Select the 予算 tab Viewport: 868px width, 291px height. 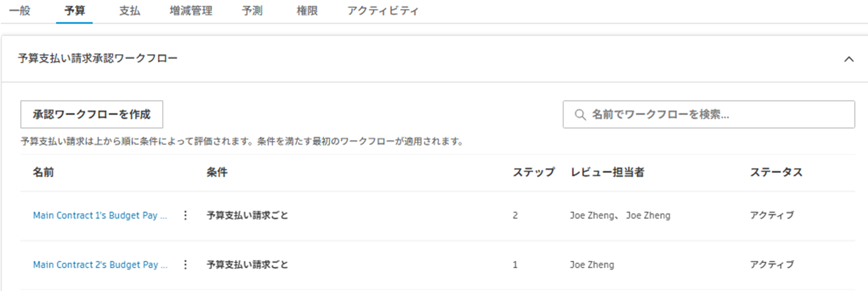(x=74, y=11)
